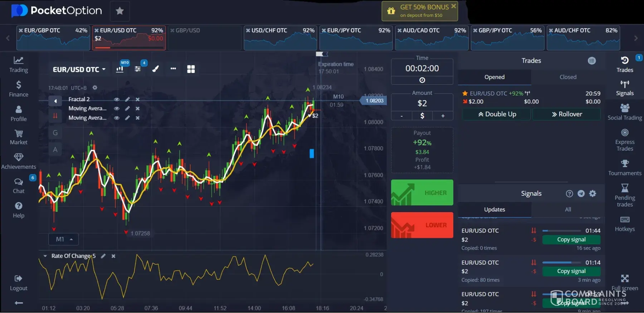Image resolution: width=644 pixels, height=313 pixels.
Task: Toggle visibility of first Moving Average
Action: click(x=117, y=108)
